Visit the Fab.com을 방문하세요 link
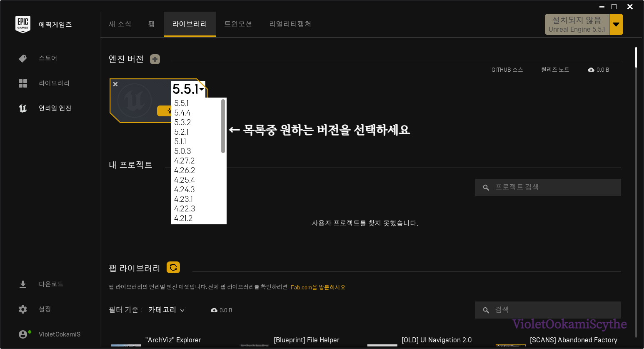644x349 pixels. (318, 287)
